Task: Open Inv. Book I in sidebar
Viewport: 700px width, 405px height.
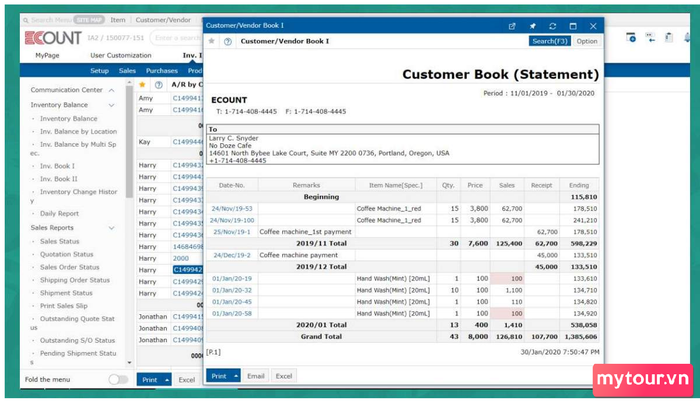Action: coord(57,166)
